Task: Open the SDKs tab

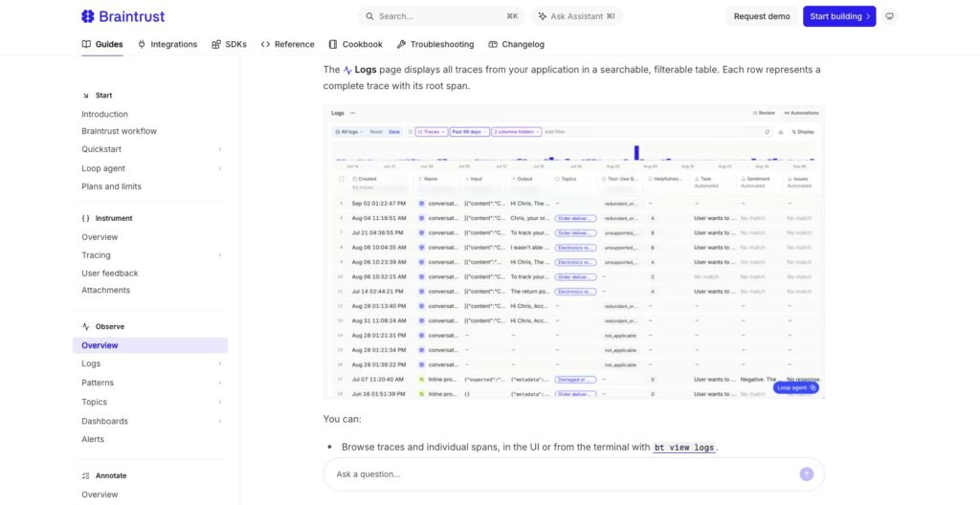Action: (x=230, y=44)
